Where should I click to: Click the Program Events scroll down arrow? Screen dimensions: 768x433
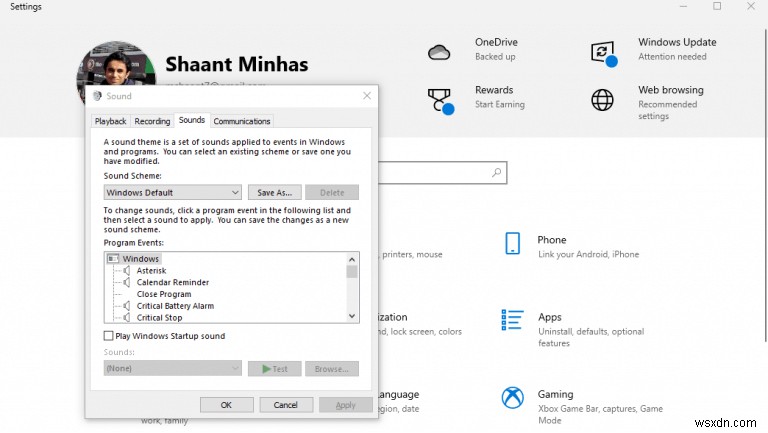pyautogui.click(x=352, y=316)
